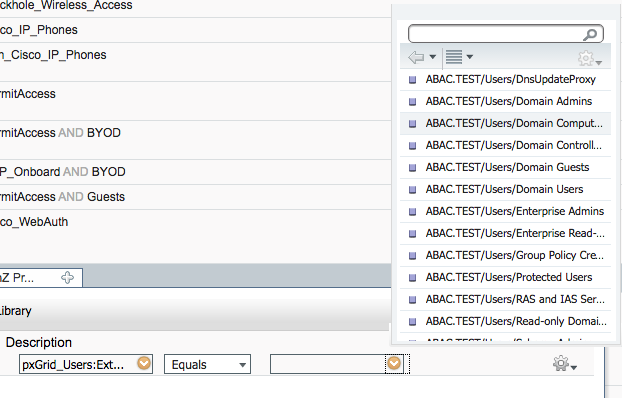The image size is (622, 398).
Task: Open the orange value selector arrow
Action: [394, 363]
